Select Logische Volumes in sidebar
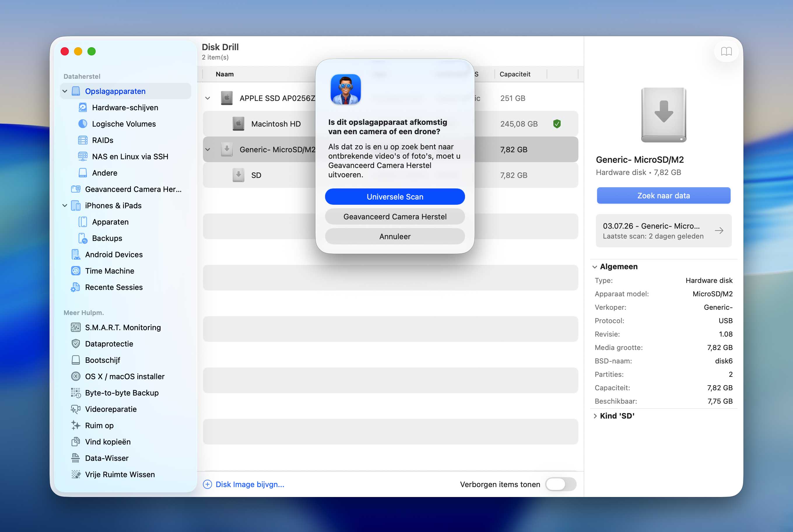This screenshot has height=532, width=793. (123, 124)
